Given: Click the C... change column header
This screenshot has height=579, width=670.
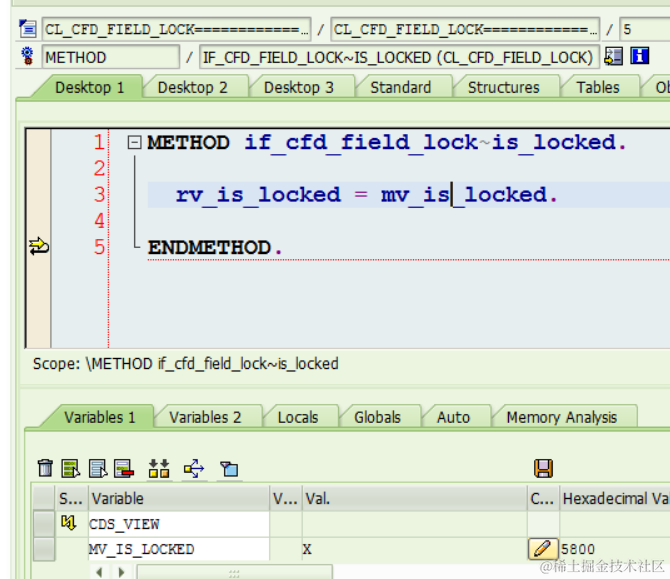Looking at the screenshot, I should pyautogui.click(x=543, y=498).
